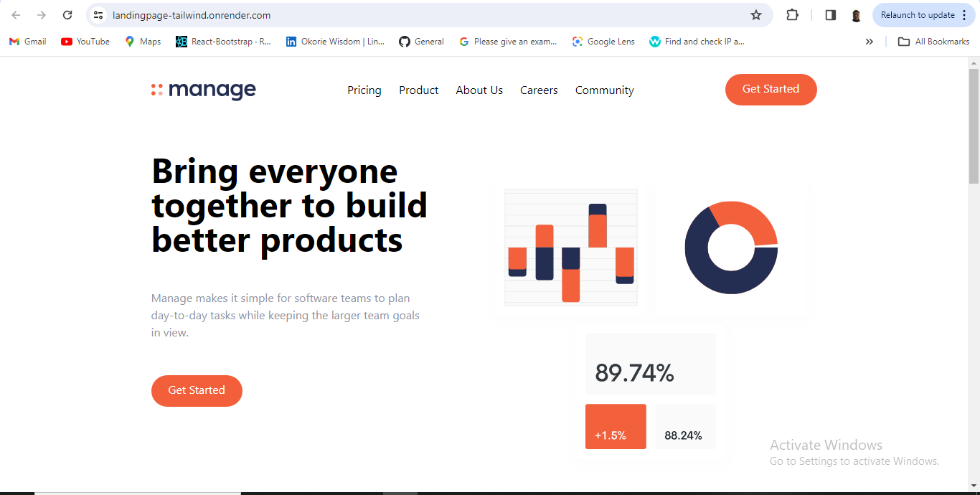Open the Maps bookmark
Screen dimensions: 980x495
point(143,42)
